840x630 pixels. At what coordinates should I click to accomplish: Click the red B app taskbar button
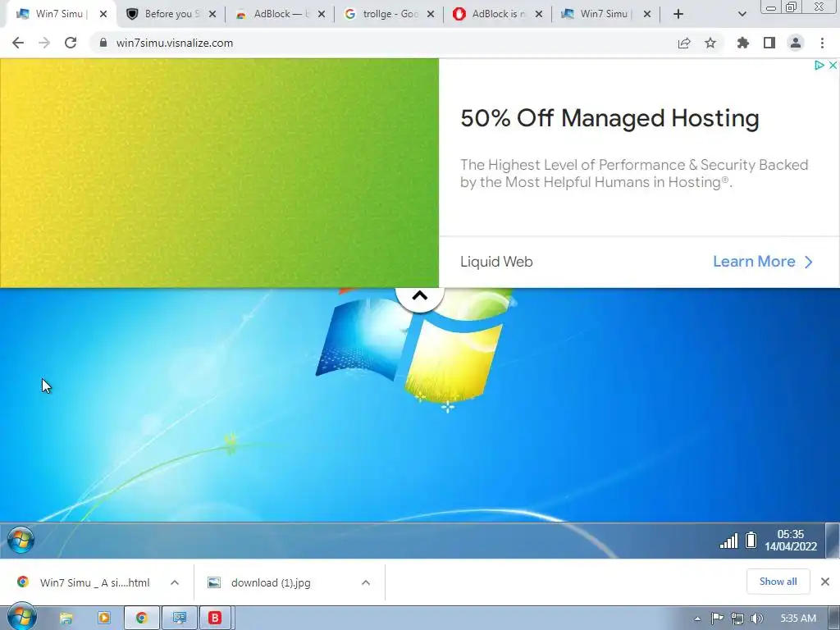click(215, 619)
